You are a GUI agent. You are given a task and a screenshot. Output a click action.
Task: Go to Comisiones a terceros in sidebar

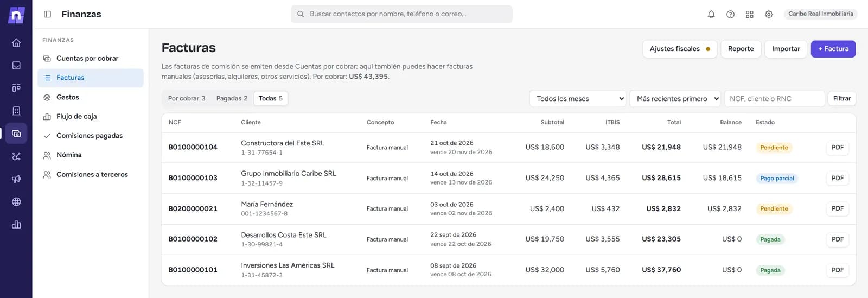[91, 175]
